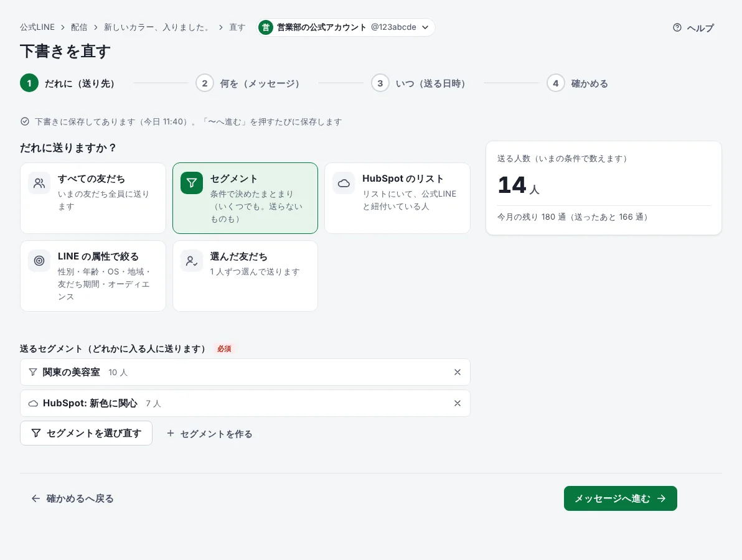The width and height of the screenshot is (742, 560).
Task: Click the 10 人 count on 関東の美容室
Action: pos(118,373)
